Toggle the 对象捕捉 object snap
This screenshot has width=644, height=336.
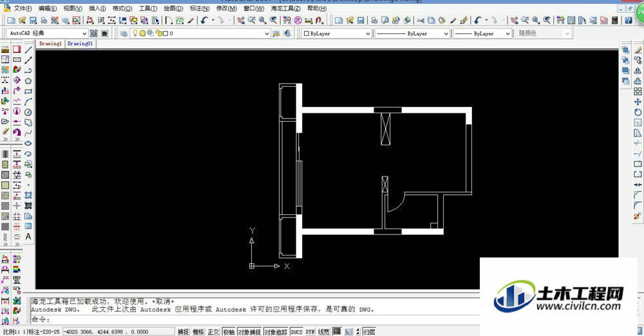coord(249,332)
